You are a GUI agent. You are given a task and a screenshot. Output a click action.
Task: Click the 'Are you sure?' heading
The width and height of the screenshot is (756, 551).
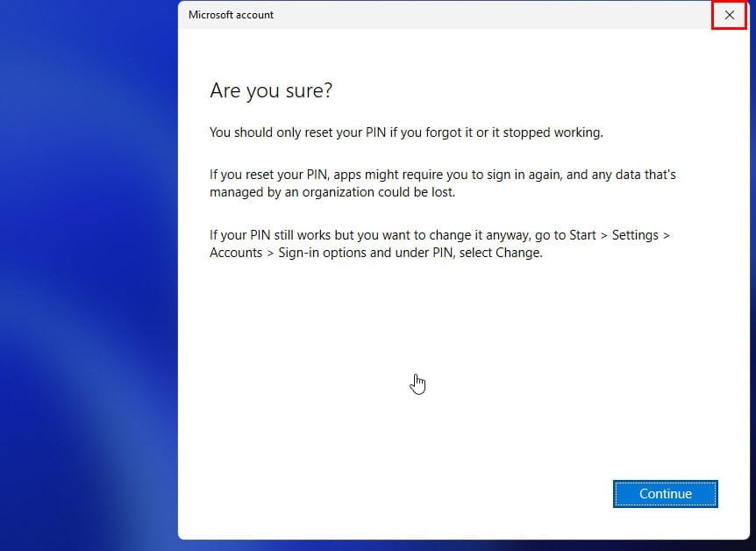[271, 90]
